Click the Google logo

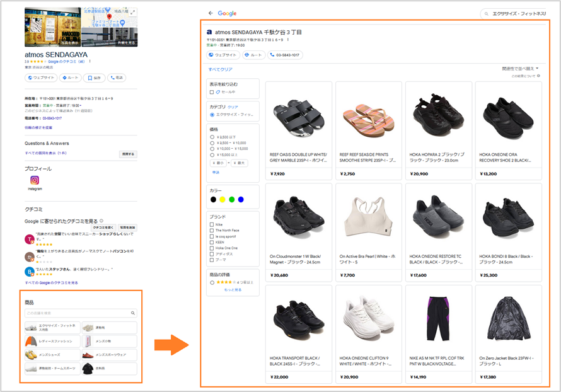227,13
